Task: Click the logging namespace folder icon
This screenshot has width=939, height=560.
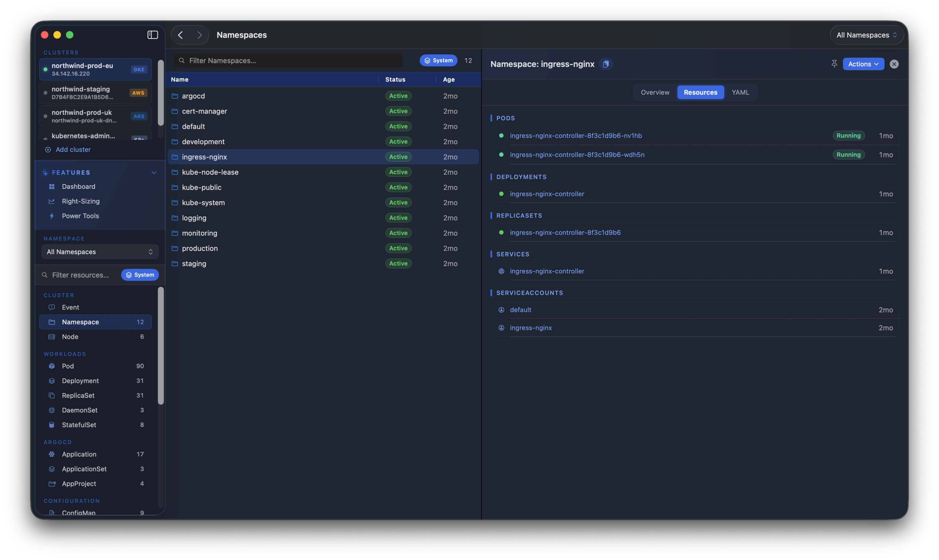Action: pos(175,218)
